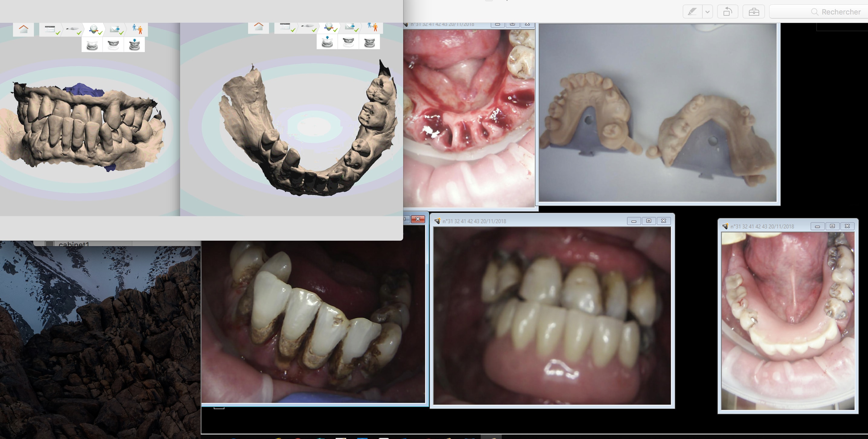Click the Home icon in left scan panel
Image resolution: width=868 pixels, height=439 pixels.
point(23,29)
